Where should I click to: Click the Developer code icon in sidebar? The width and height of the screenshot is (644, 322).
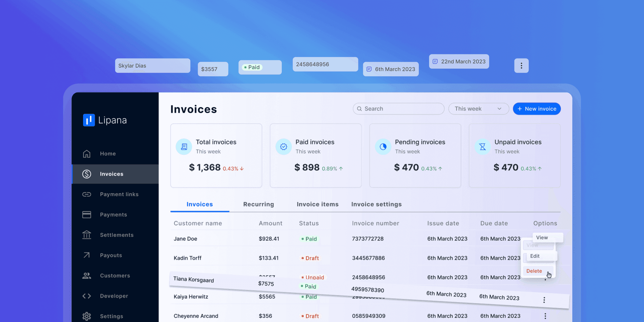click(x=86, y=296)
